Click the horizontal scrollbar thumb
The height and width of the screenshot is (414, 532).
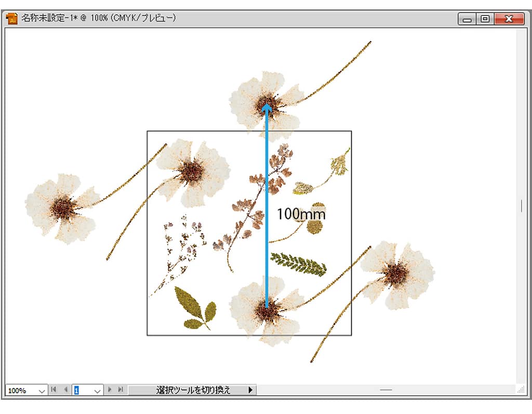[x=385, y=390]
